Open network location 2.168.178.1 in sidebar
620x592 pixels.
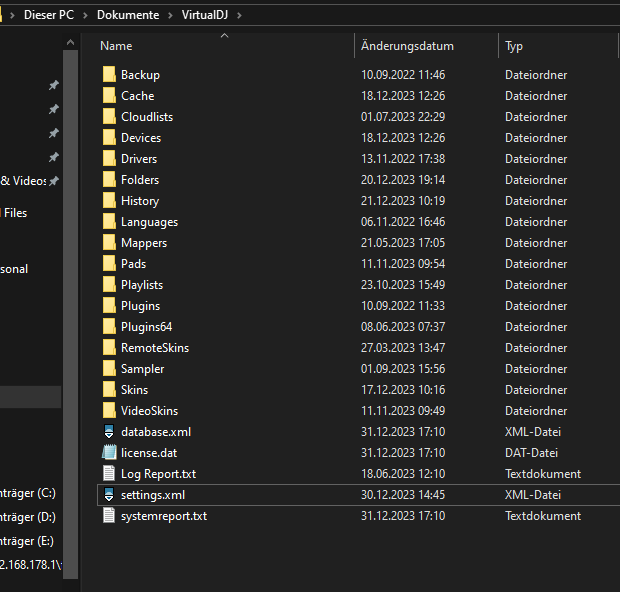[x=31, y=564]
